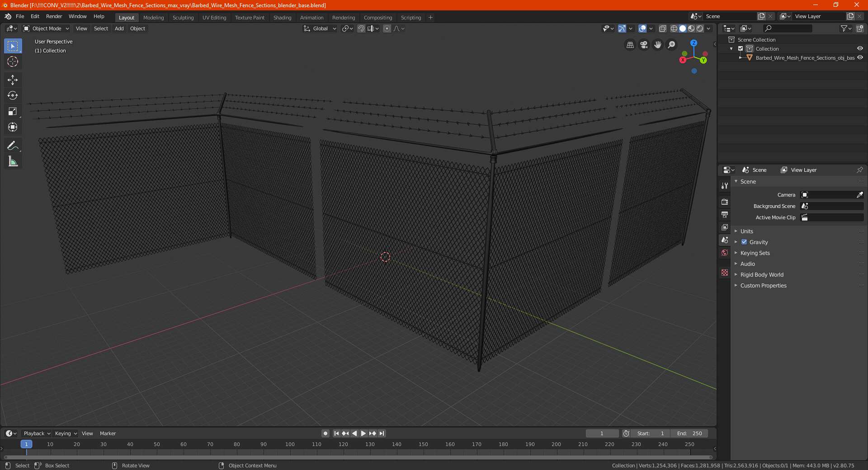Jump to the end frame
The width and height of the screenshot is (868, 470).
[x=382, y=433]
